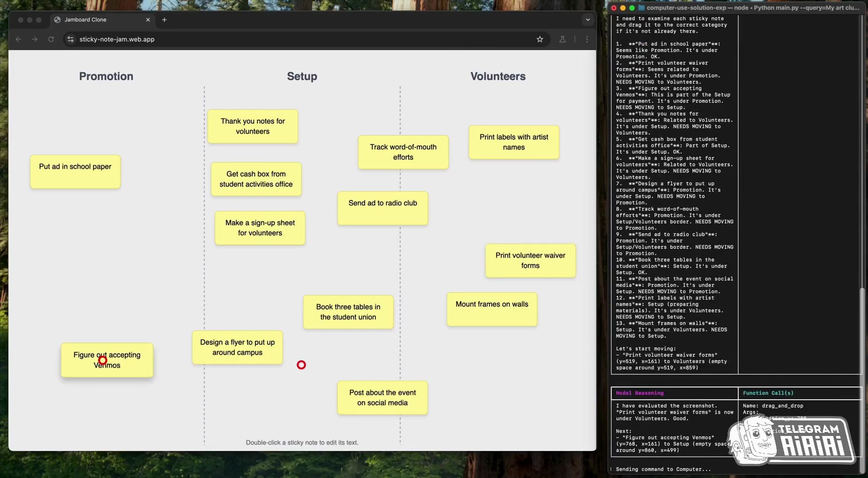
Task: Click the browser back arrow icon
Action: point(18,39)
